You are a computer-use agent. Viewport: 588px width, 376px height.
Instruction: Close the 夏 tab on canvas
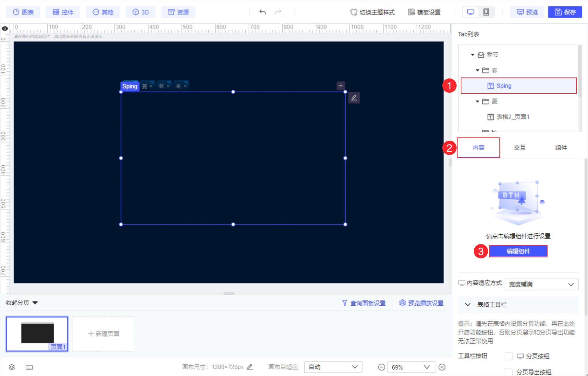click(151, 86)
